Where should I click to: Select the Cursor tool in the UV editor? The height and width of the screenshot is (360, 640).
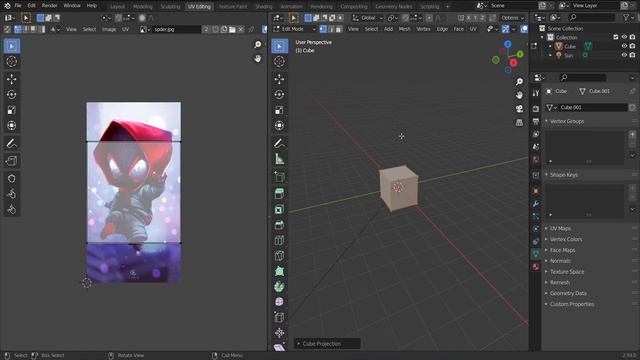11,62
